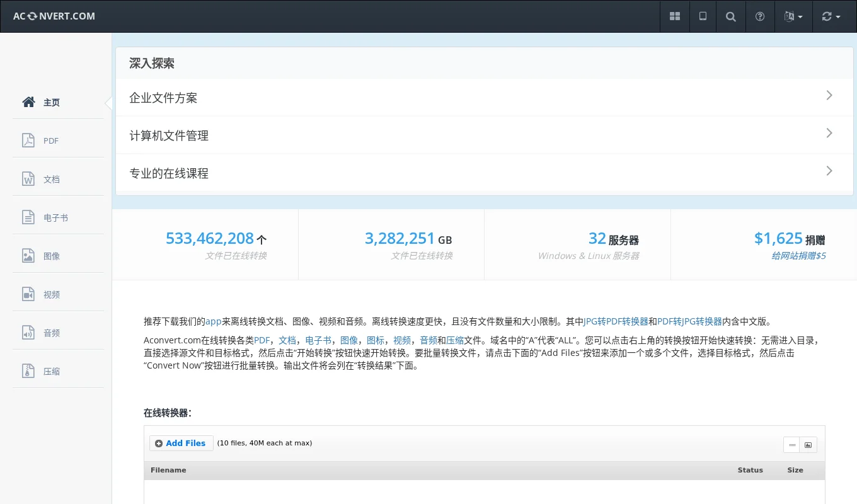Image resolution: width=857 pixels, height=504 pixels.
Task: Open the search magnifier icon
Action: pos(731,16)
